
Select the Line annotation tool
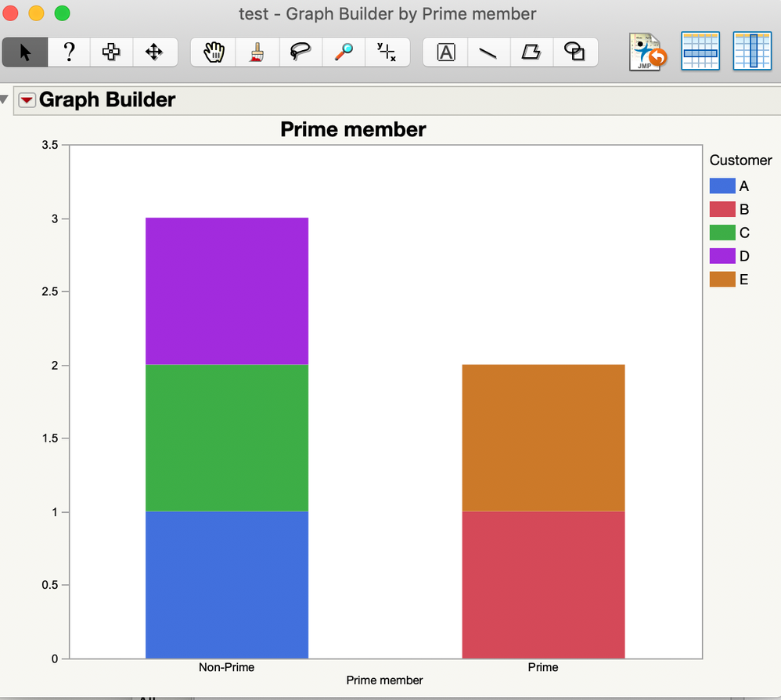coord(488,52)
